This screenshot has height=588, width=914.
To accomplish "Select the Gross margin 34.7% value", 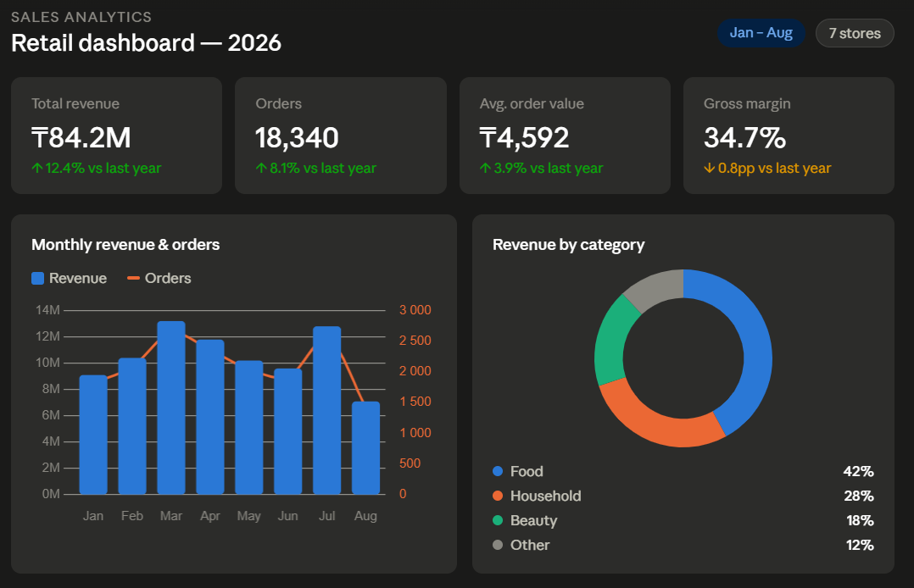I will click(x=744, y=138).
